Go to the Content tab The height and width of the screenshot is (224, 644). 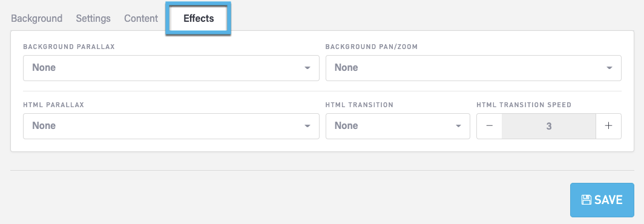(x=141, y=19)
